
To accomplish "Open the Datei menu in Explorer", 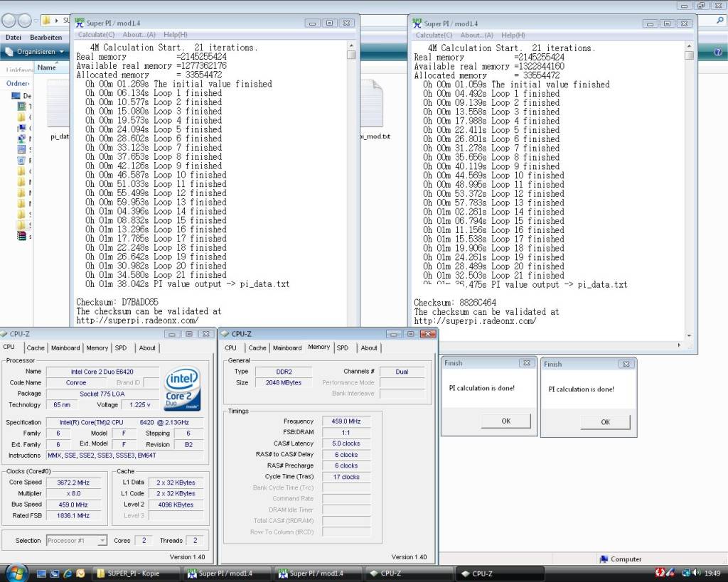I will pos(14,37).
